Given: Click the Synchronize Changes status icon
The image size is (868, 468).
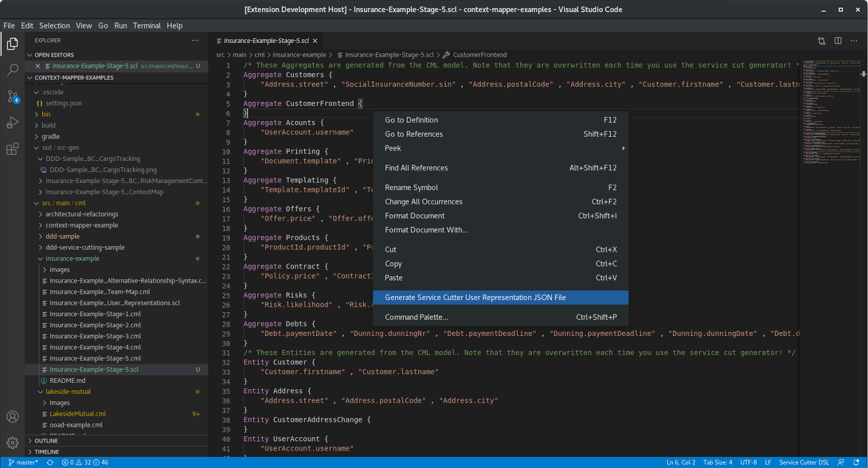Looking at the screenshot, I should 50,462.
